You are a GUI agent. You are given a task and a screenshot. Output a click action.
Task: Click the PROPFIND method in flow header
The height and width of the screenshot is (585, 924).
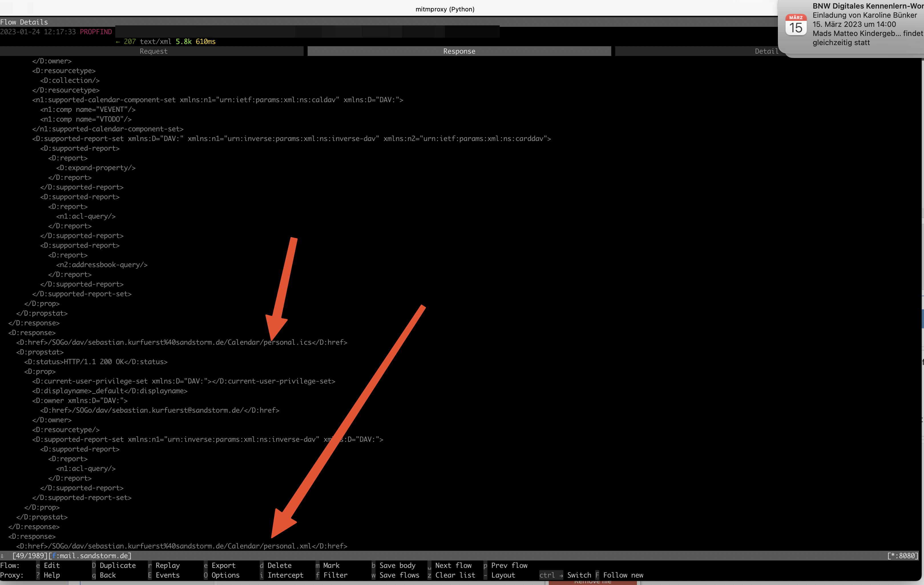tap(96, 32)
